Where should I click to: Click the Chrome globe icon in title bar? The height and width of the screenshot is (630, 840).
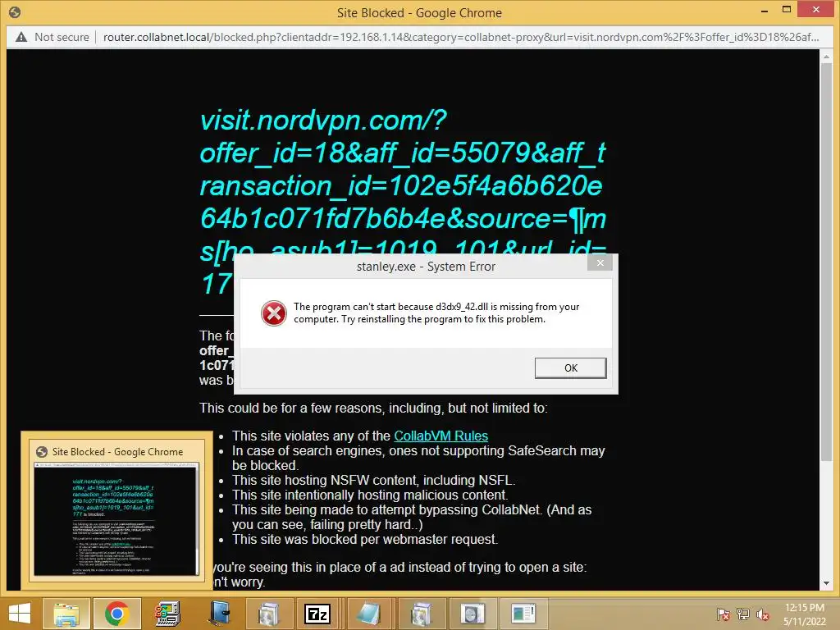pos(15,11)
